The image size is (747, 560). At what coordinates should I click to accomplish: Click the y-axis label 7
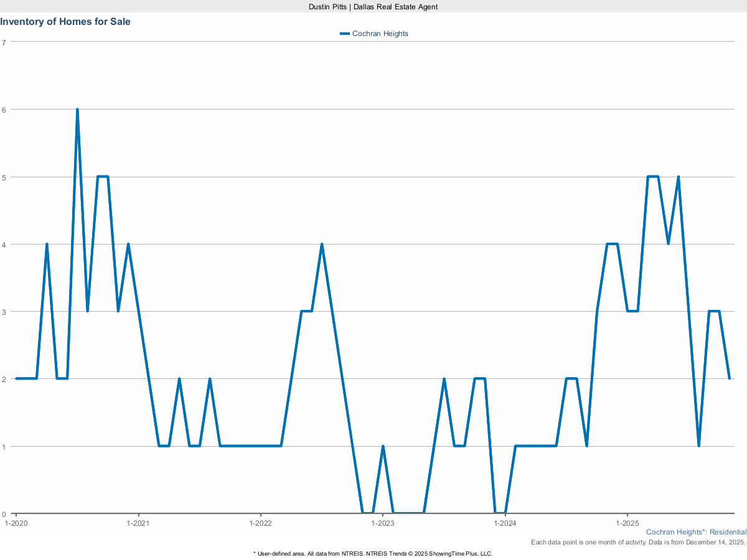pos(4,42)
